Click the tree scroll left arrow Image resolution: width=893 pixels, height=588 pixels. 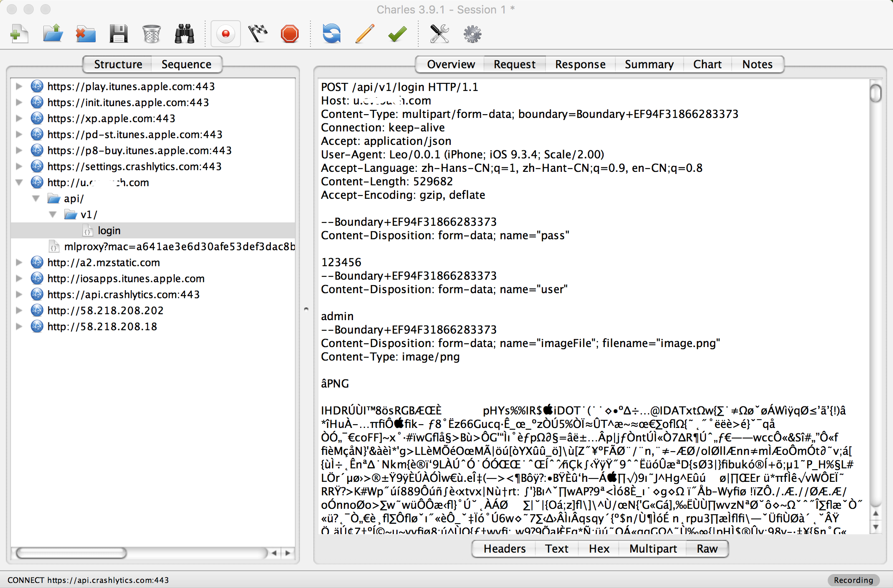[274, 553]
